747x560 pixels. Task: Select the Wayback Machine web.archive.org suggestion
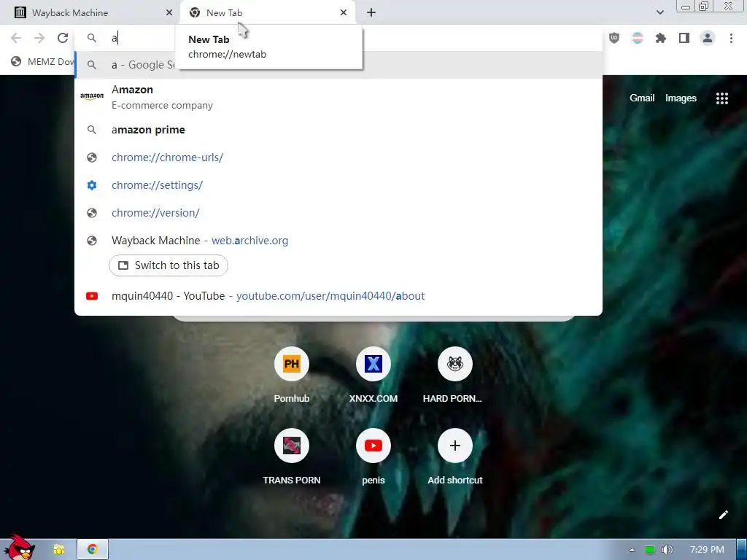pyautogui.click(x=338, y=241)
